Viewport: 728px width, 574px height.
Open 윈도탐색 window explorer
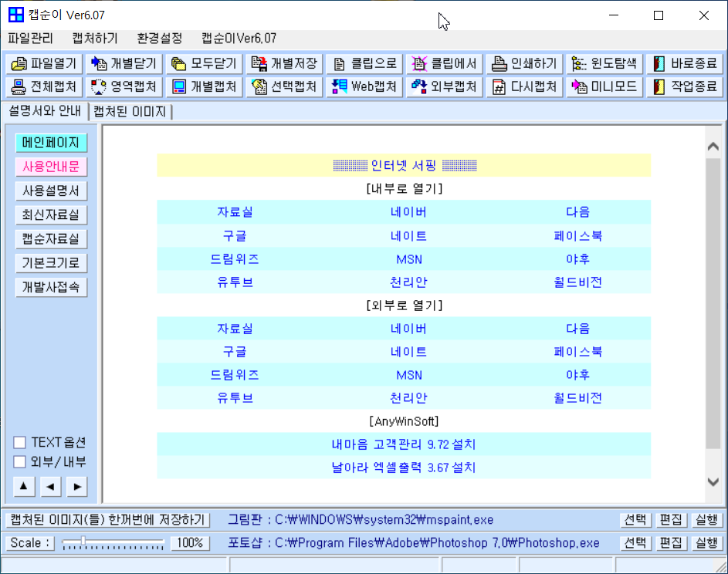click(x=604, y=63)
